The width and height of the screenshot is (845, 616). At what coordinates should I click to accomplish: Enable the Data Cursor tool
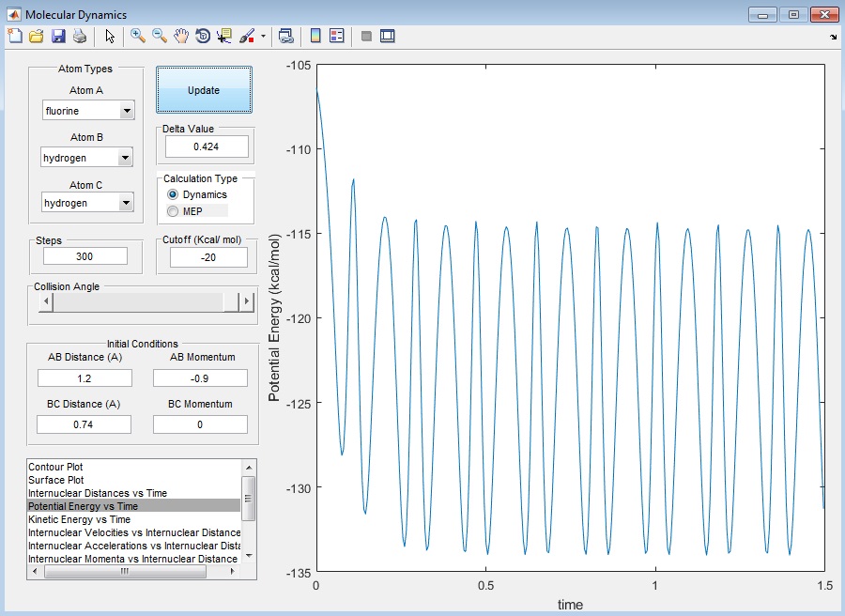[x=224, y=36]
